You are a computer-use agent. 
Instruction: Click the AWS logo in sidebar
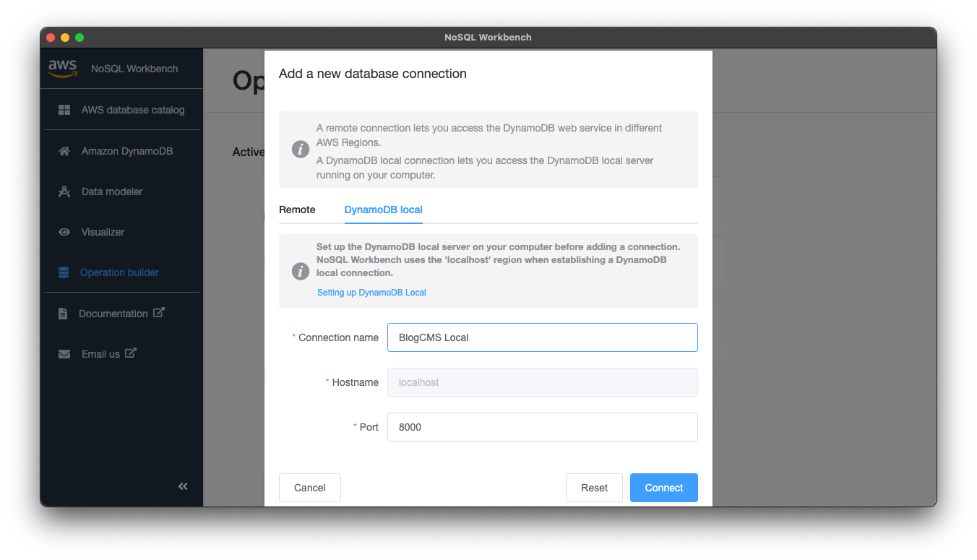tap(62, 68)
